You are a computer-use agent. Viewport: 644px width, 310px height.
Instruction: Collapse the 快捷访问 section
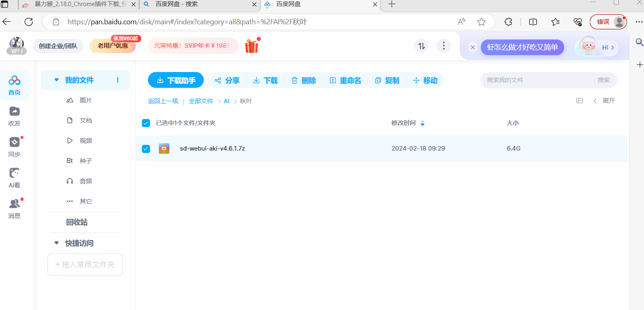coord(57,243)
